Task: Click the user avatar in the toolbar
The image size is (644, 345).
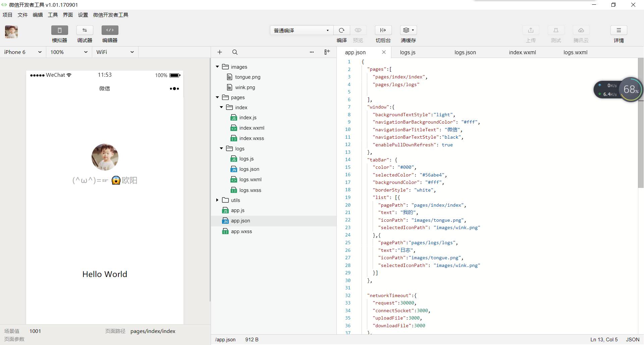Action: click(x=11, y=32)
